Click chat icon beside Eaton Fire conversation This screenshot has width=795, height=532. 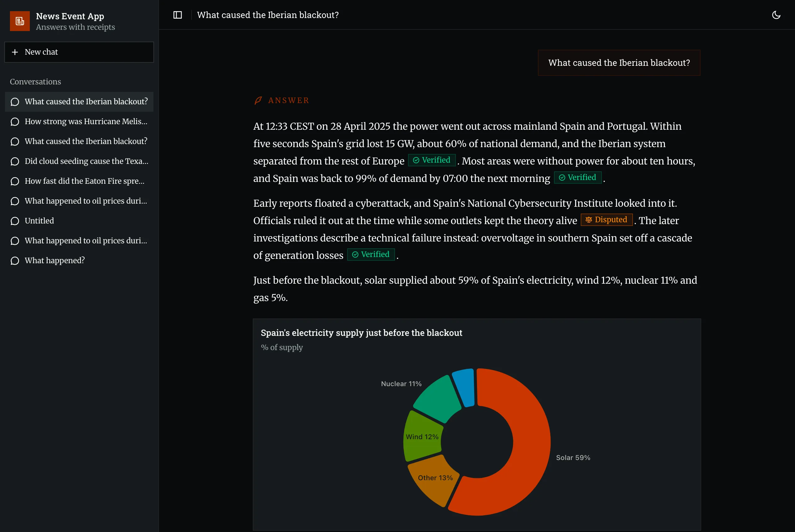15,181
